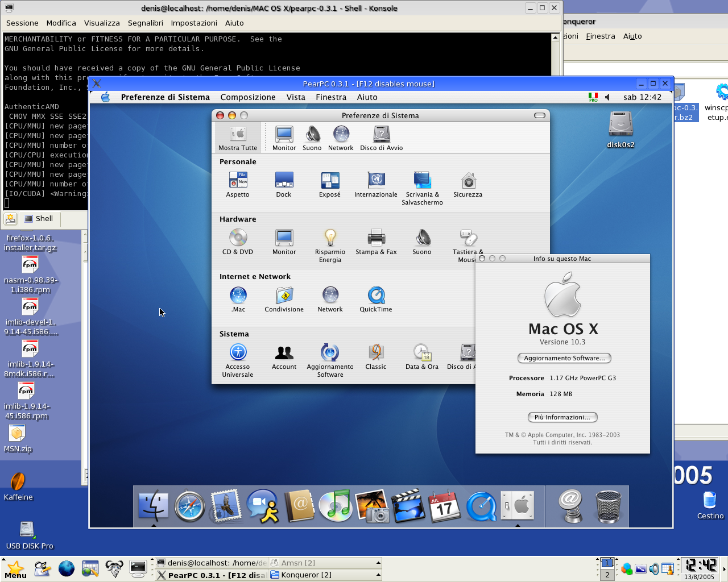Open Network pane under Internet e Network

pyautogui.click(x=330, y=300)
